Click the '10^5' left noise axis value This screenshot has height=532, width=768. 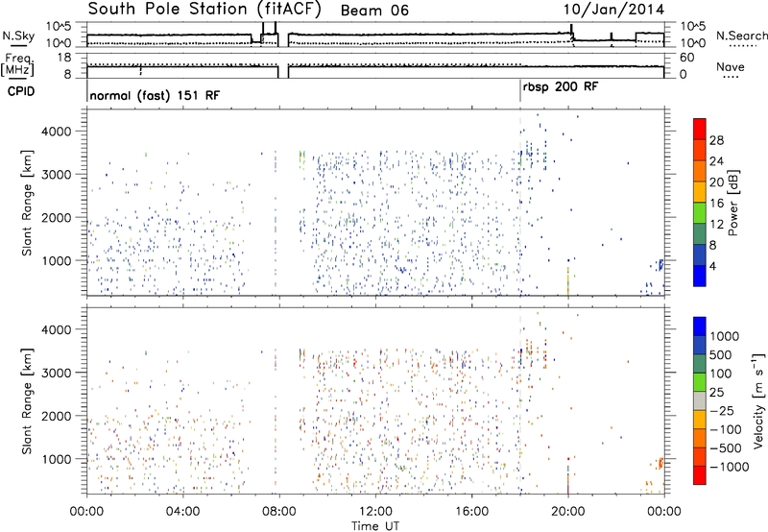tap(59, 27)
